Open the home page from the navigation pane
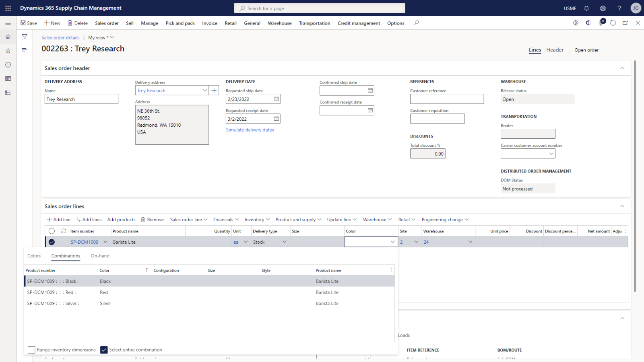Screen dimensions: 644x362 8,37
